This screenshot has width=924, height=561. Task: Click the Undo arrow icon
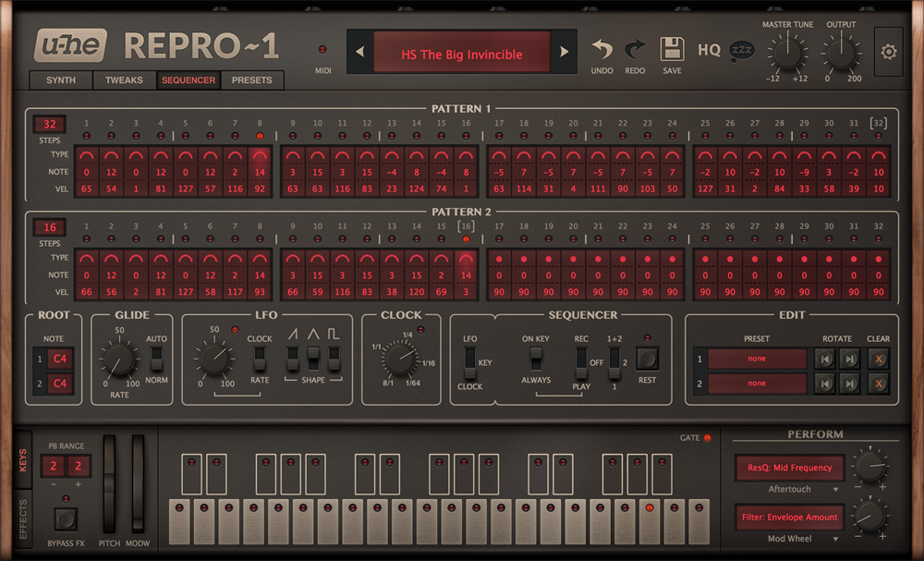(x=602, y=50)
